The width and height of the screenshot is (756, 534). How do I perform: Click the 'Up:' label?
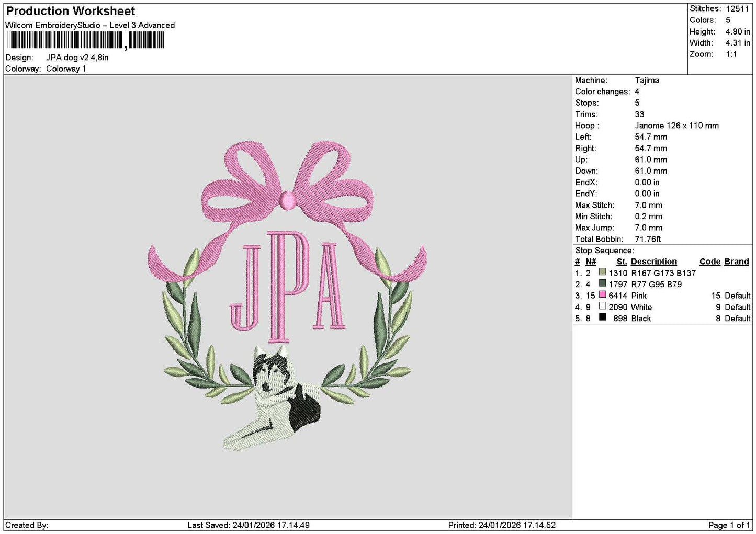[x=581, y=160]
